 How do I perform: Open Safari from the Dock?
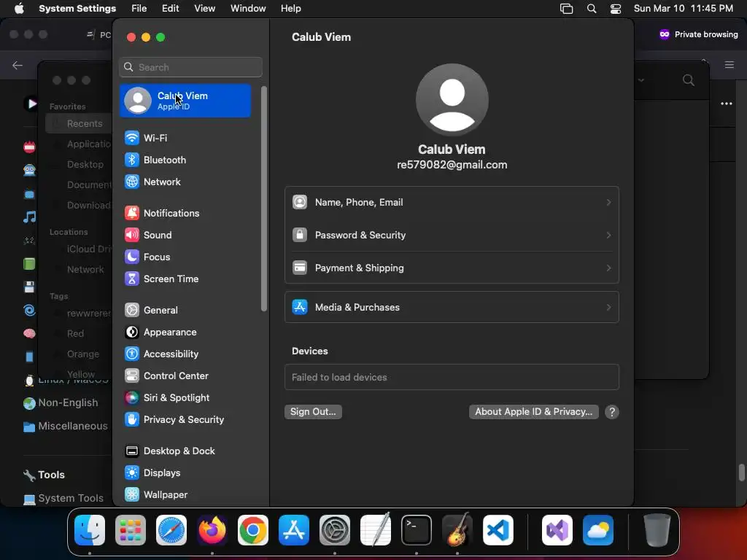click(x=171, y=530)
